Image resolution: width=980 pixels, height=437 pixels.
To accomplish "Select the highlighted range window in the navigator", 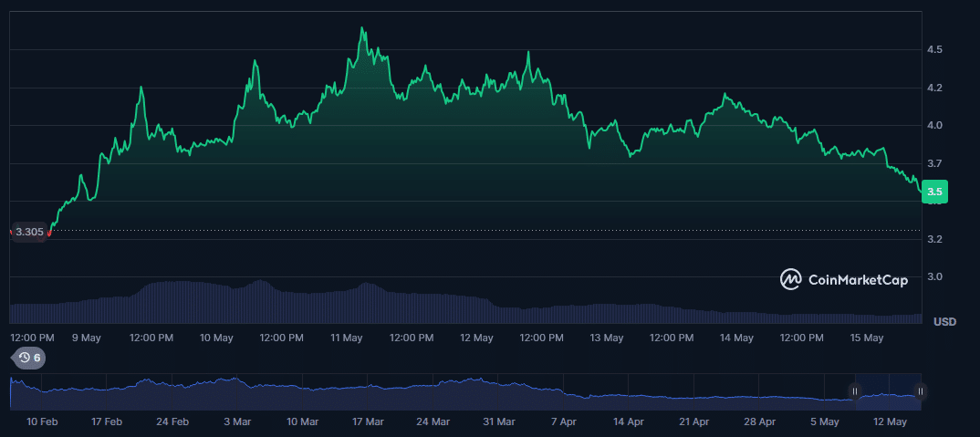I will pos(888,391).
